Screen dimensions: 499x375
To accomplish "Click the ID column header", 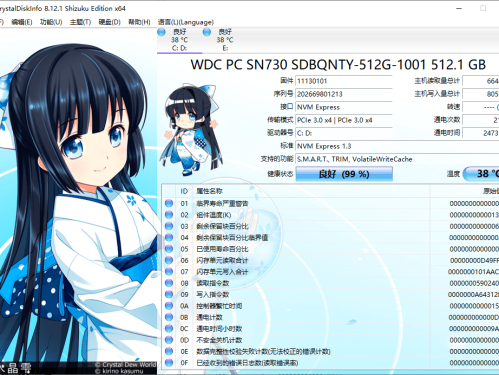I will pos(184,191).
